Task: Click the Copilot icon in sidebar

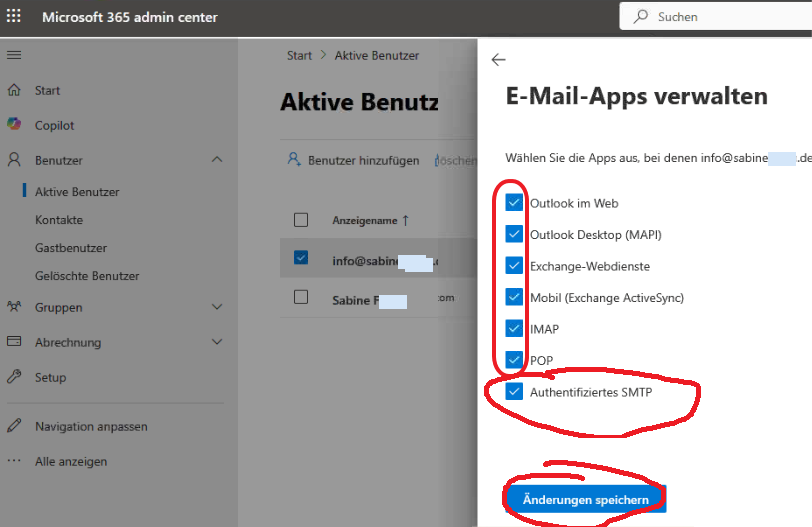Action: (14, 124)
